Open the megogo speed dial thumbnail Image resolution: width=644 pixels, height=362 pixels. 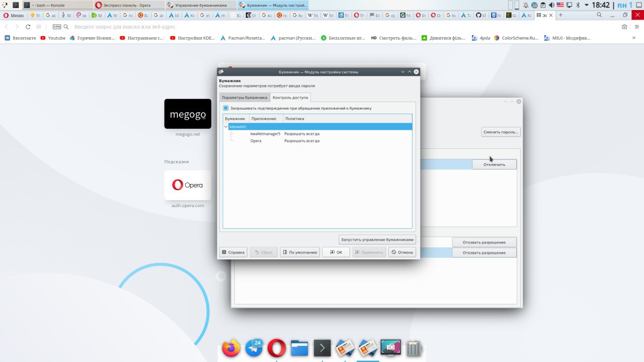[x=188, y=114]
